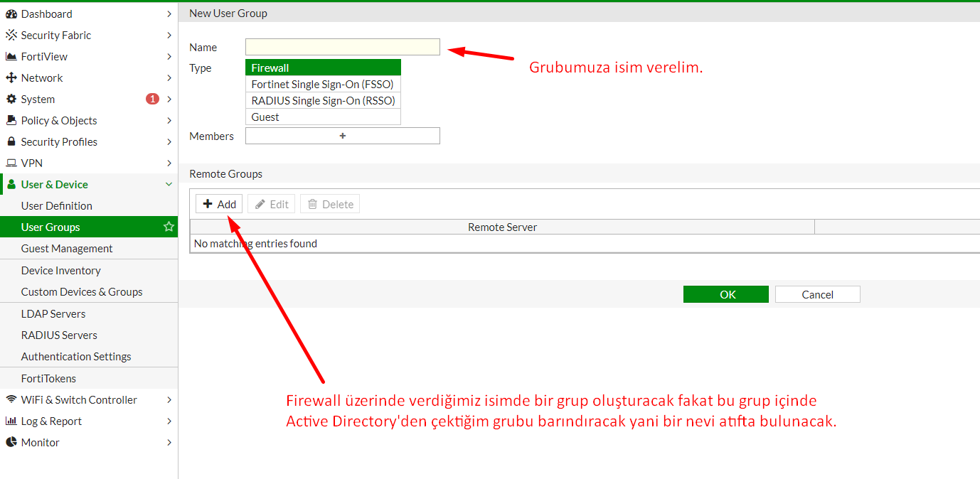Select the Firewall group type
This screenshot has width=980, height=479.
323,68
